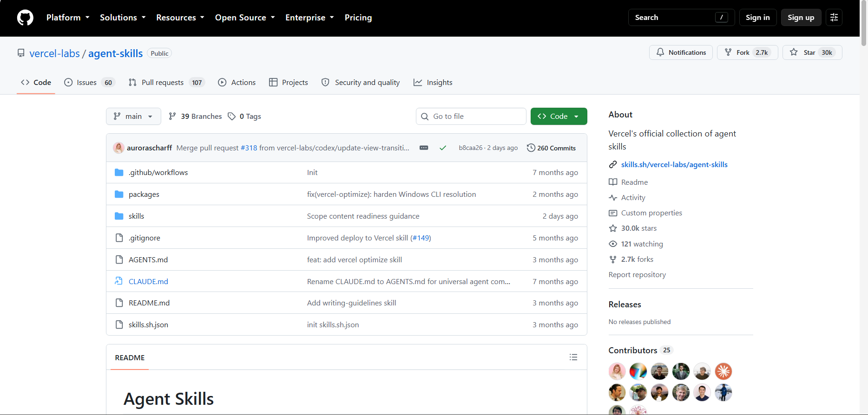This screenshot has width=868, height=415.
Task: Open the Pricing page
Action: [358, 18]
